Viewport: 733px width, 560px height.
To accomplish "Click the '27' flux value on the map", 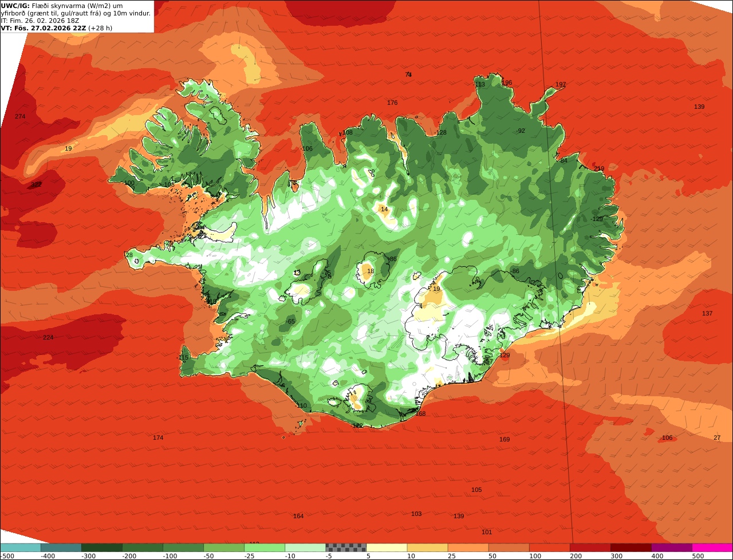I will point(717,437).
